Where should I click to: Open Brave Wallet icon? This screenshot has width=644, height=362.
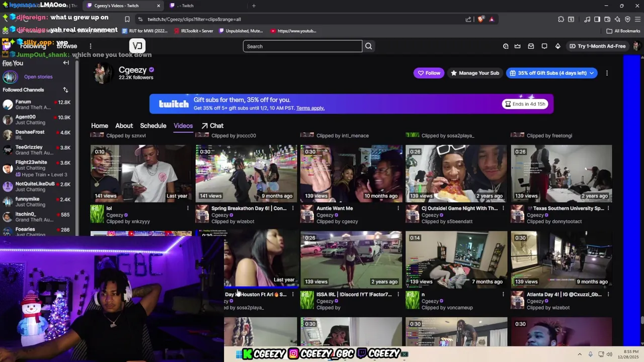click(607, 19)
